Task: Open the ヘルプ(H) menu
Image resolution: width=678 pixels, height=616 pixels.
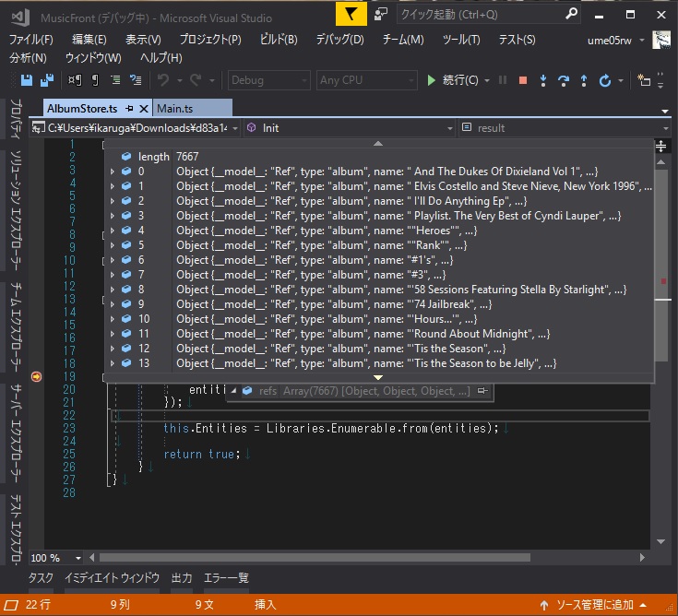Action: pos(161,58)
